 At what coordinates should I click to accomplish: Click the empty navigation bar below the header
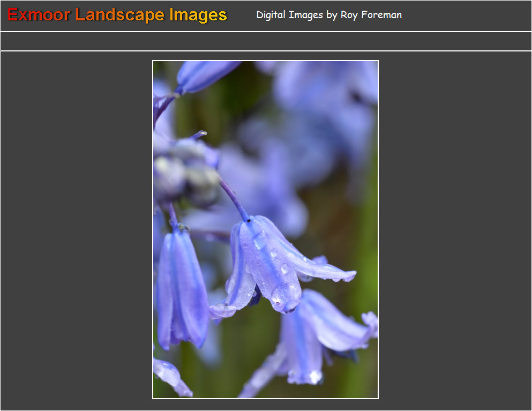pos(266,41)
